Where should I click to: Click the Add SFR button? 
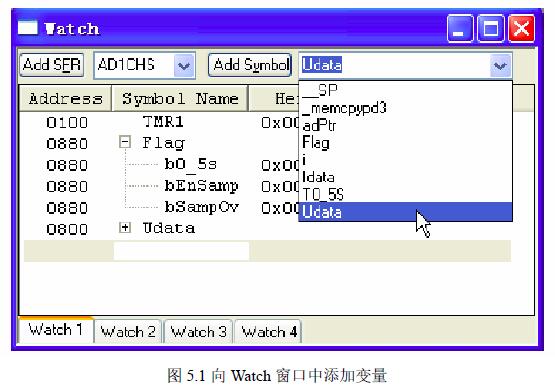pyautogui.click(x=52, y=65)
